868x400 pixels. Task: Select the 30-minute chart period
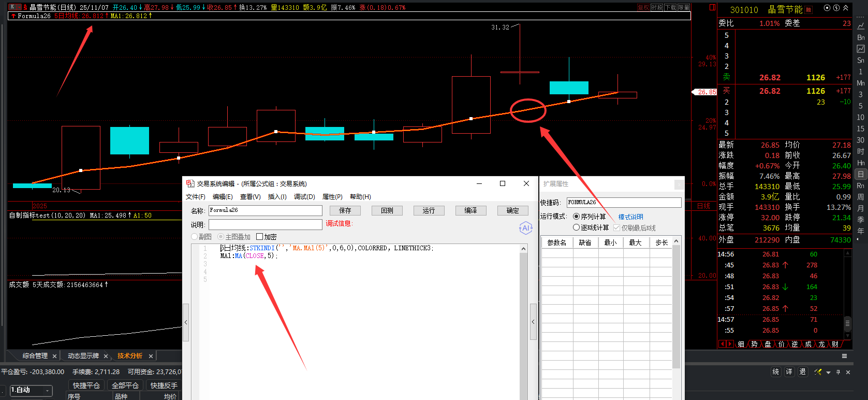click(861, 140)
